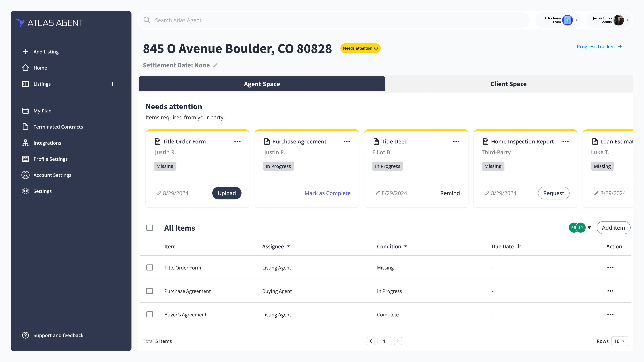Screen dimensions: 644x362
Task: Click the Terminated Contracts document icon
Action: [25, 127]
